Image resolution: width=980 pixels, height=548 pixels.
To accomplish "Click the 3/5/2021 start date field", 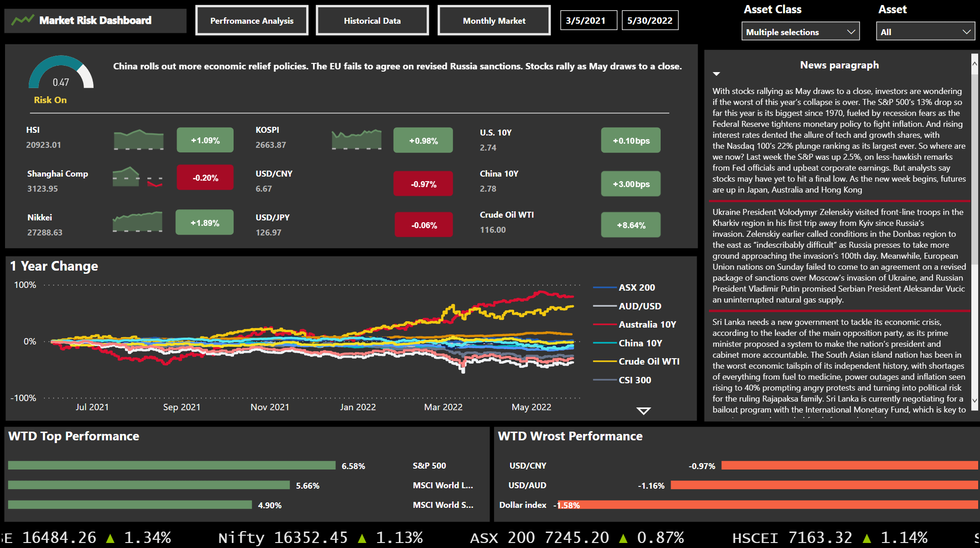I will [x=588, y=20].
